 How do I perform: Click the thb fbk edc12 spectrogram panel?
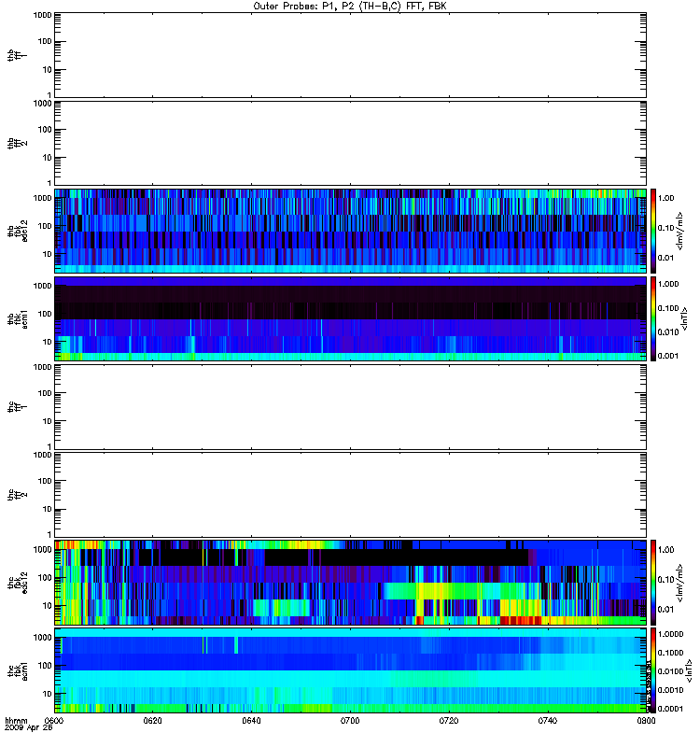tap(351, 231)
